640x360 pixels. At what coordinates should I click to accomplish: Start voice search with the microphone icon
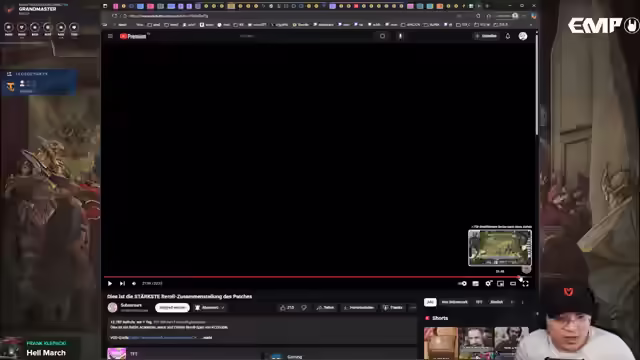tap(400, 36)
